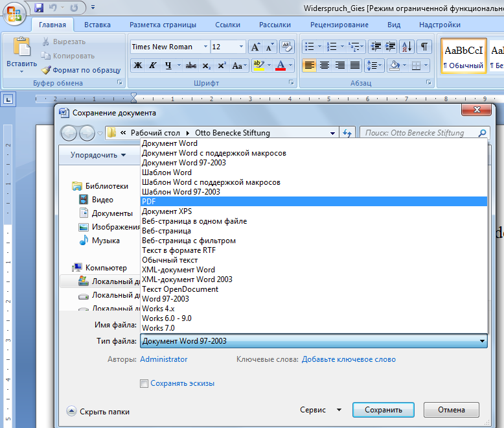
Task: Toggle underline formatting (Ч)
Action: (x=168, y=65)
